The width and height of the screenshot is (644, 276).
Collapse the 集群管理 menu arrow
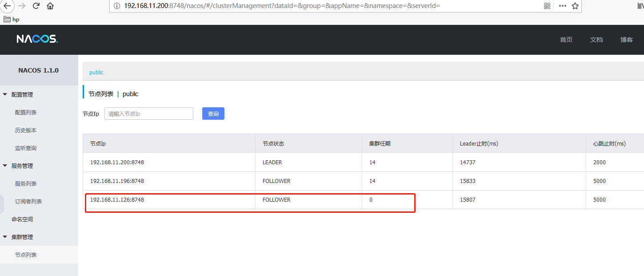5,237
